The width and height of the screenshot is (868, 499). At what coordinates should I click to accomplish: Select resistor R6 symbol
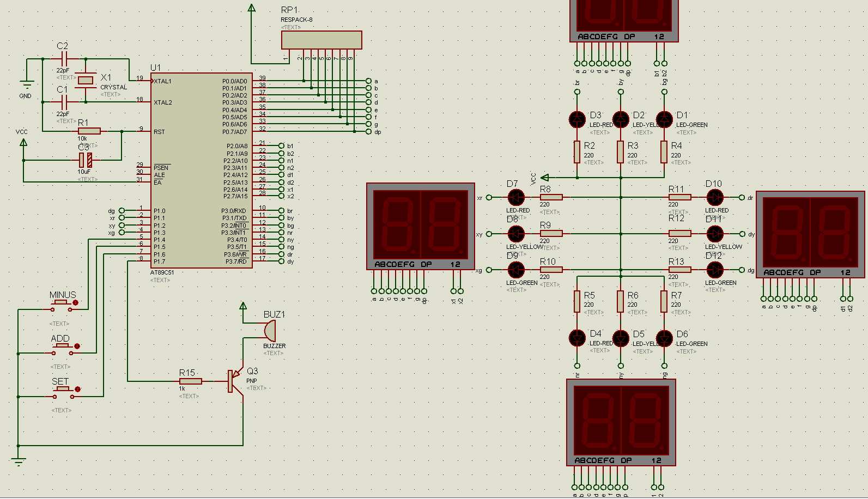point(621,301)
